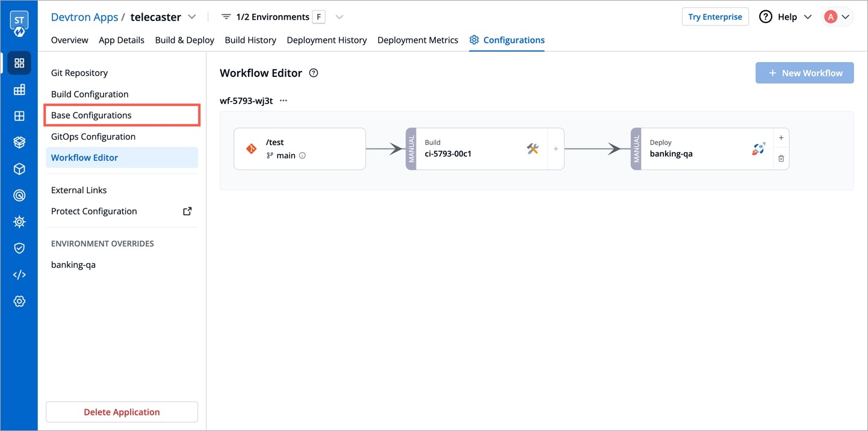Open the user profile avatar menu
868x431 pixels.
[837, 17]
